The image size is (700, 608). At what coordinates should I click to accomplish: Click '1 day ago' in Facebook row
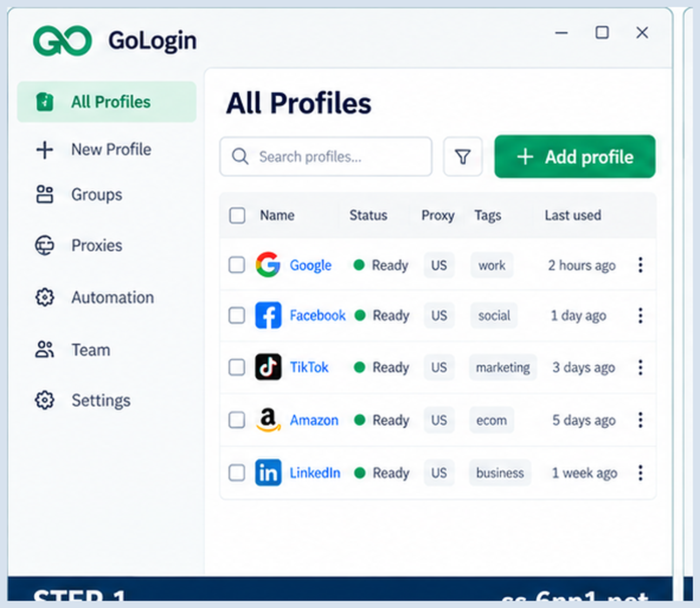(578, 316)
